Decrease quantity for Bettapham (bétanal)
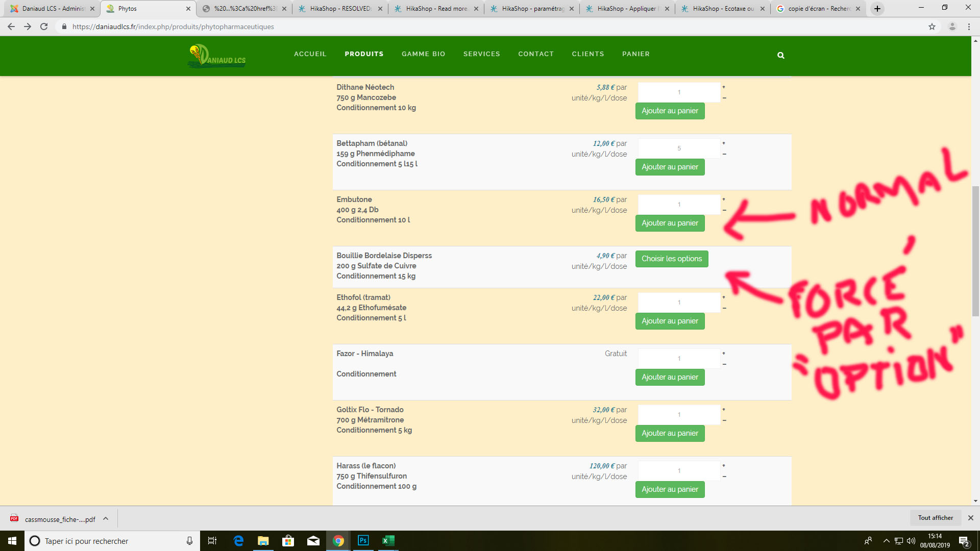The image size is (980, 551). pos(724,154)
